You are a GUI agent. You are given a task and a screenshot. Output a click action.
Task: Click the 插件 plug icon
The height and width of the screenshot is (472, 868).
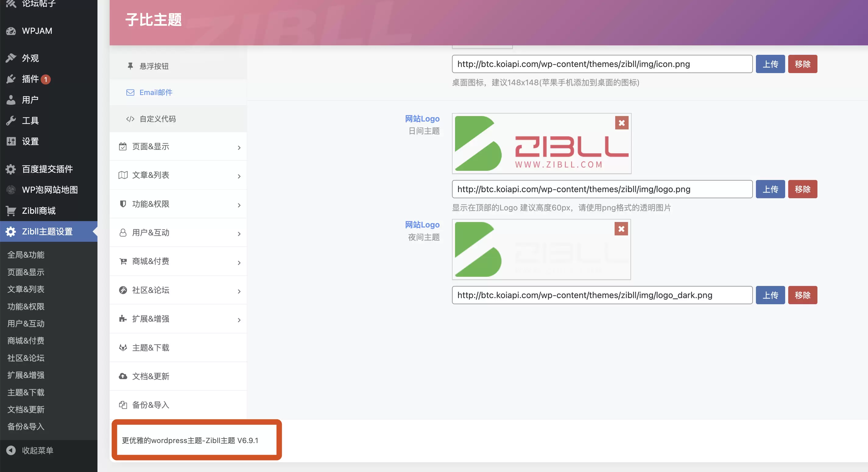click(x=11, y=79)
